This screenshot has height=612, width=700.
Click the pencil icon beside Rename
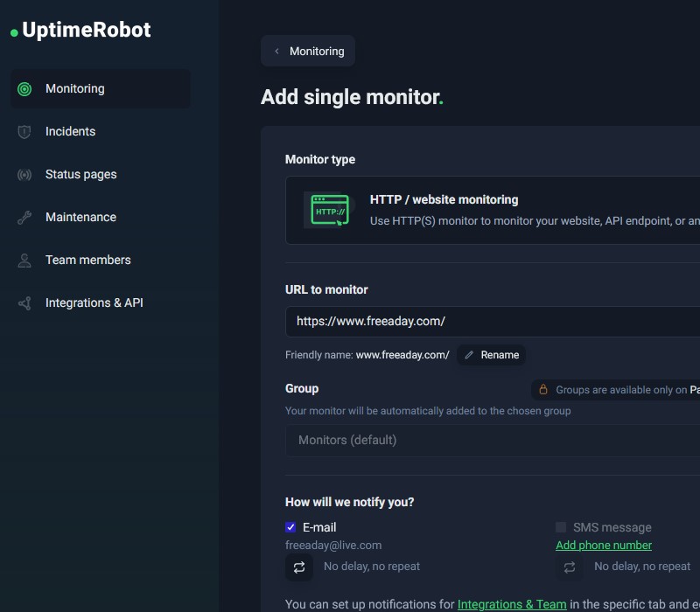point(469,355)
